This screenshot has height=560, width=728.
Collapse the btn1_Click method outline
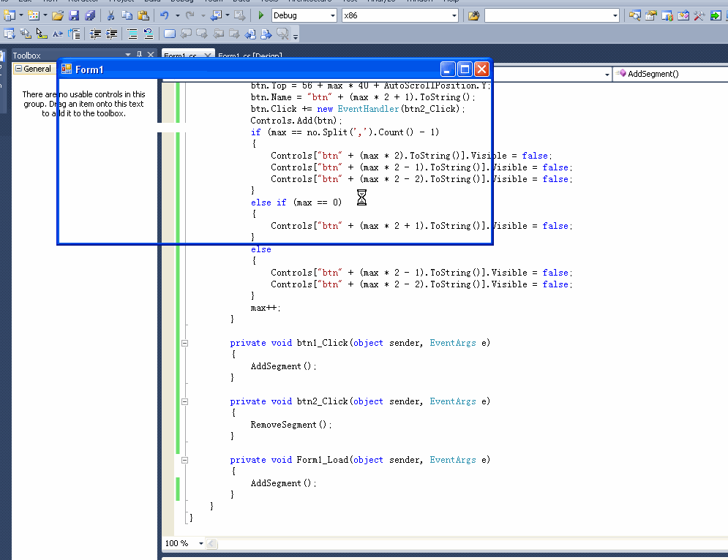click(185, 344)
